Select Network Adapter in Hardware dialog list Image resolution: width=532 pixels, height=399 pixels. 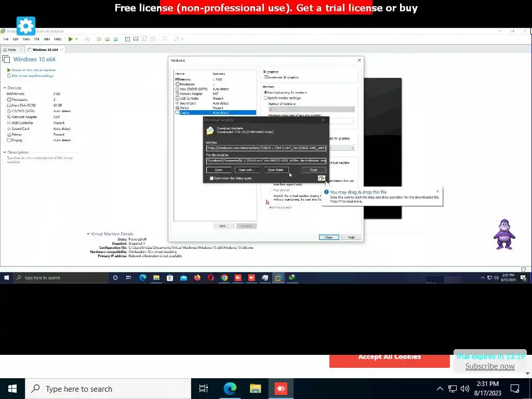[215, 94]
